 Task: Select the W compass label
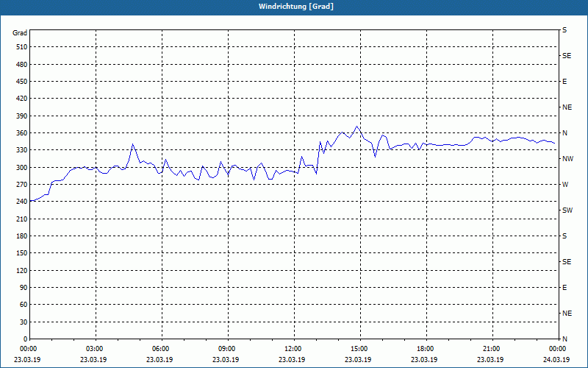pos(565,185)
